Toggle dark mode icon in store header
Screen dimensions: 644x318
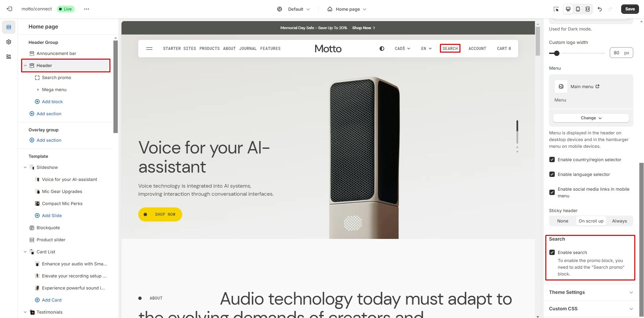click(x=382, y=49)
